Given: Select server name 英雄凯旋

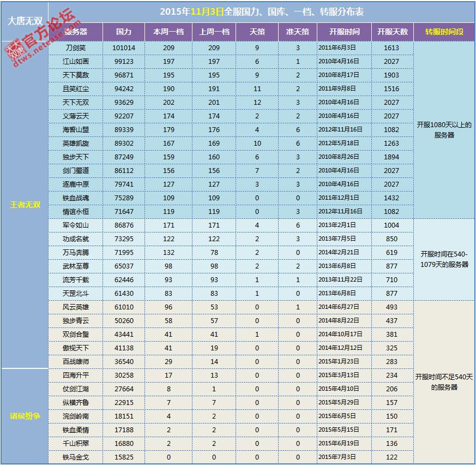Looking at the screenshot, I should point(76,144).
